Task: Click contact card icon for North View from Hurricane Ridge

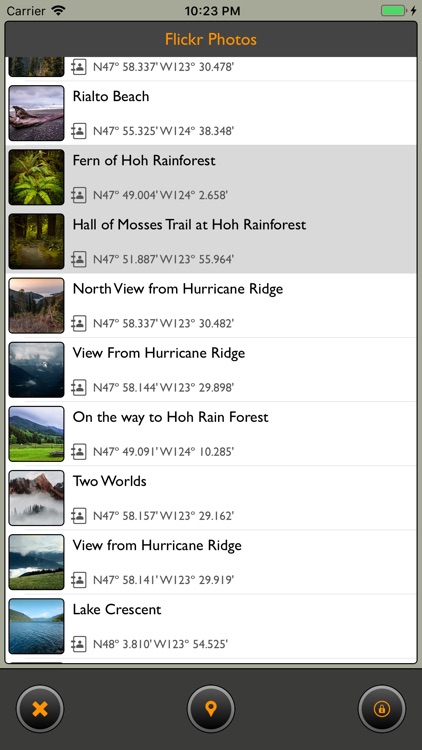Action: [x=78, y=323]
